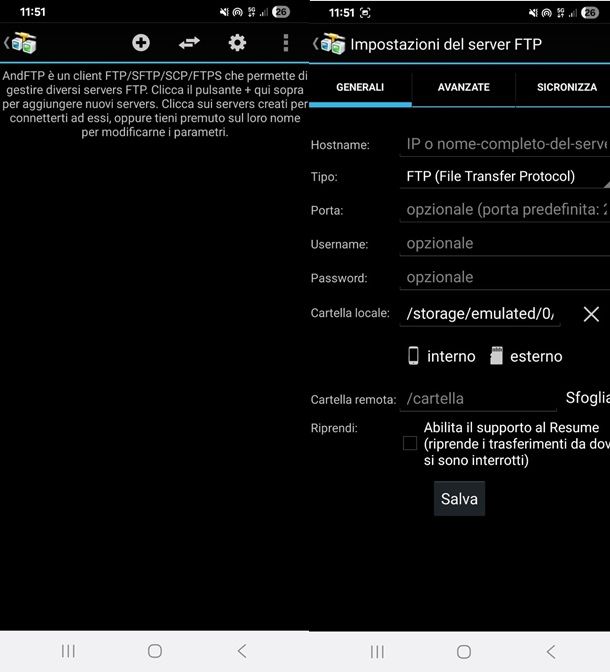Choose interno phone storage icon
The image size is (610, 672).
click(413, 356)
